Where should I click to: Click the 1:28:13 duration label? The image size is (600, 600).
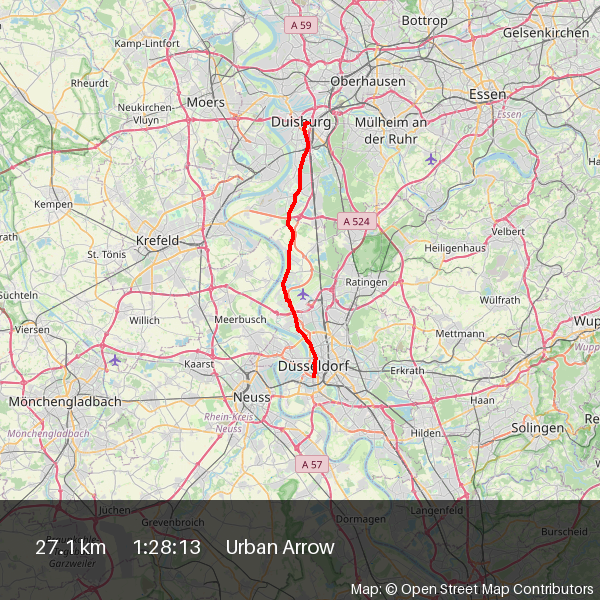[167, 547]
